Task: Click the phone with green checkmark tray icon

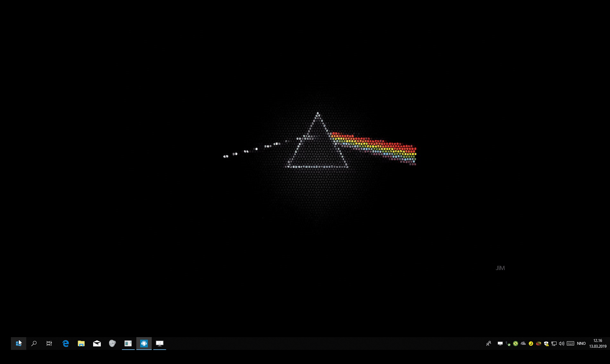Action: point(508,344)
